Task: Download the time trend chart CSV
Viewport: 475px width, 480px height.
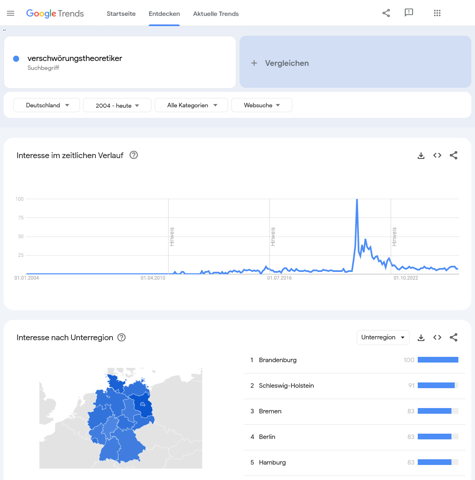Action: pyautogui.click(x=421, y=155)
